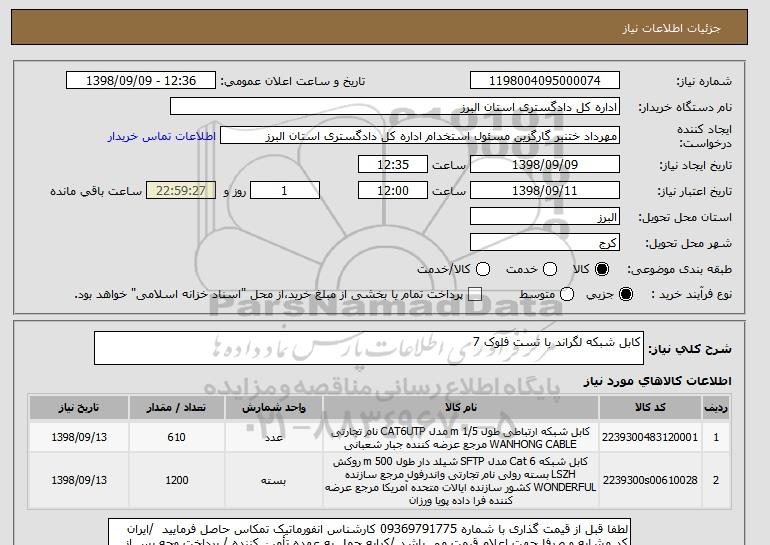The image size is (770, 545).
Task: Click the CAT6UTP cable item name
Action: tap(461, 438)
